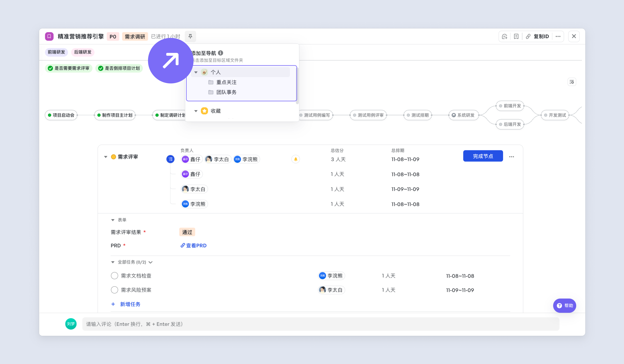Screen dimensions: 624x364
Task: Click the 前端开发 workflow node
Action: point(510,106)
